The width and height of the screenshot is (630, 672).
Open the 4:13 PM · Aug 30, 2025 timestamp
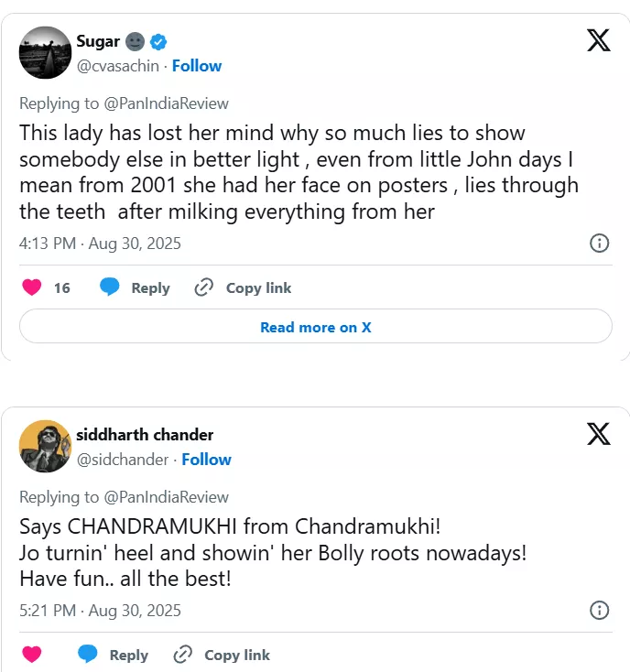pos(100,244)
